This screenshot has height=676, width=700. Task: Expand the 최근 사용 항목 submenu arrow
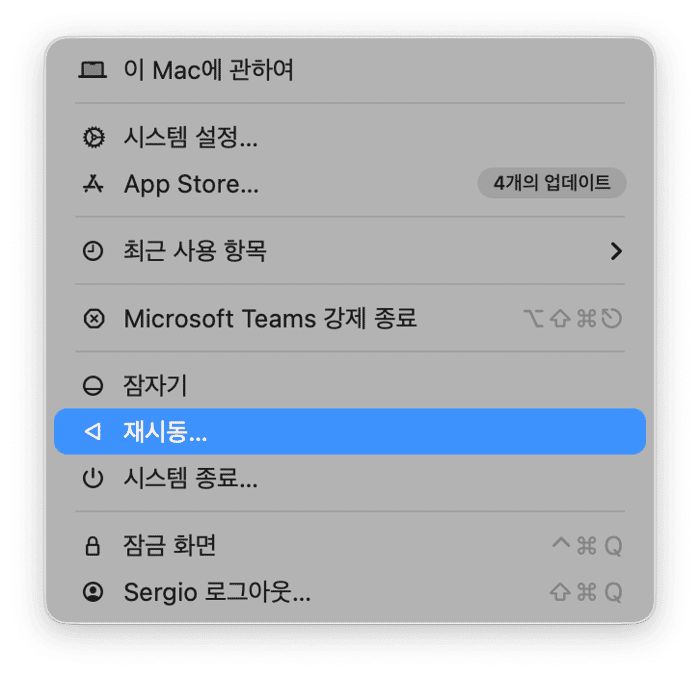616,251
